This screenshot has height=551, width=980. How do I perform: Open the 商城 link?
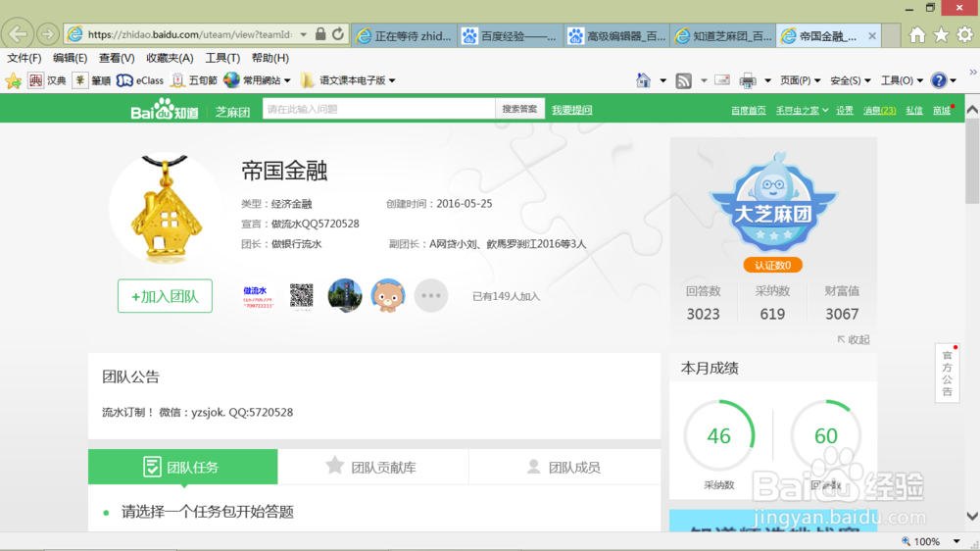coord(941,110)
